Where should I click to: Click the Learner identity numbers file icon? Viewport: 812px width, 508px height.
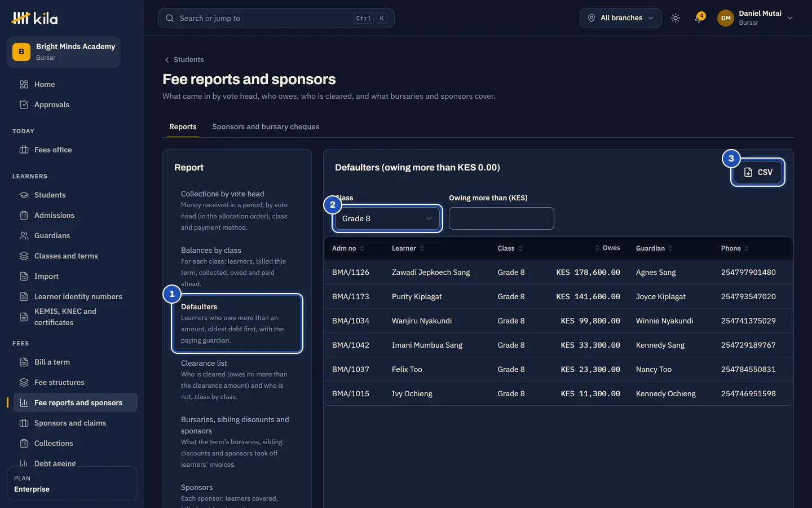(24, 296)
